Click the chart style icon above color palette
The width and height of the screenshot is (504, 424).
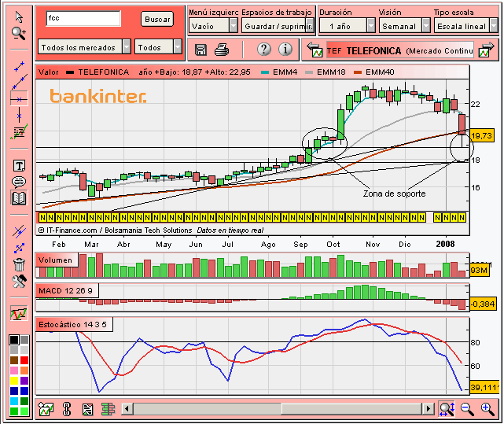(19, 313)
